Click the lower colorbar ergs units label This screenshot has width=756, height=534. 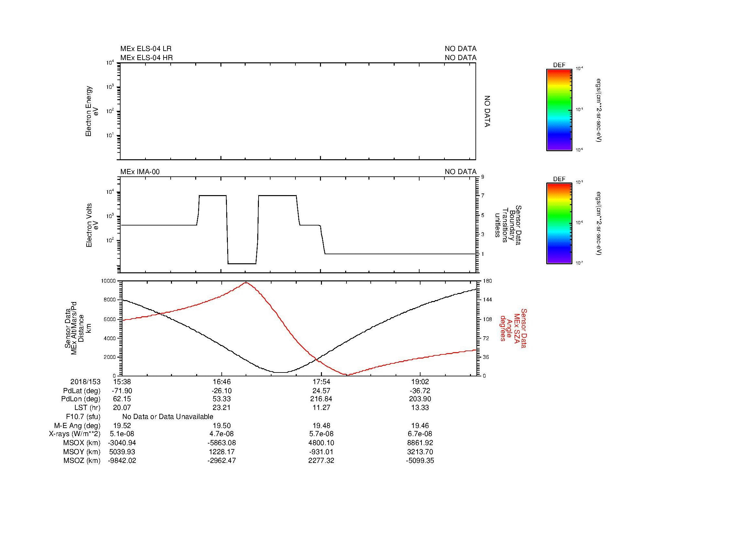coord(599,224)
